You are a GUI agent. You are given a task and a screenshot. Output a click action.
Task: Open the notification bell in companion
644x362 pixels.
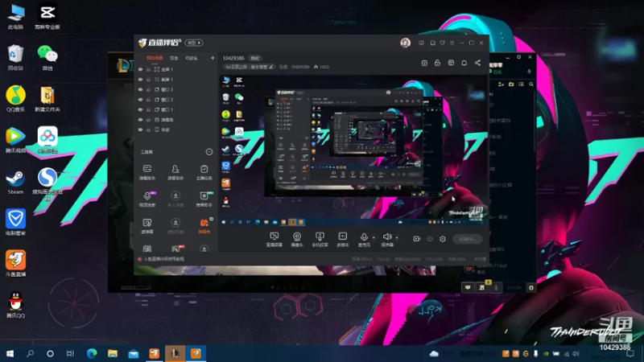(464, 63)
